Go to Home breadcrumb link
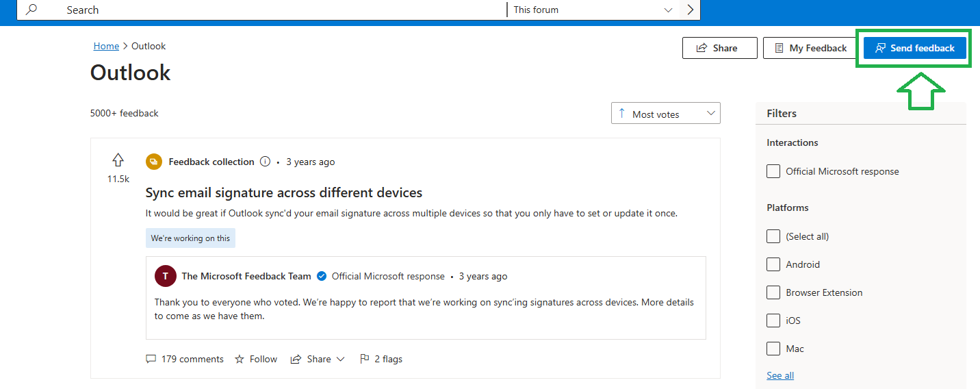Image resolution: width=980 pixels, height=389 pixels. click(x=106, y=46)
